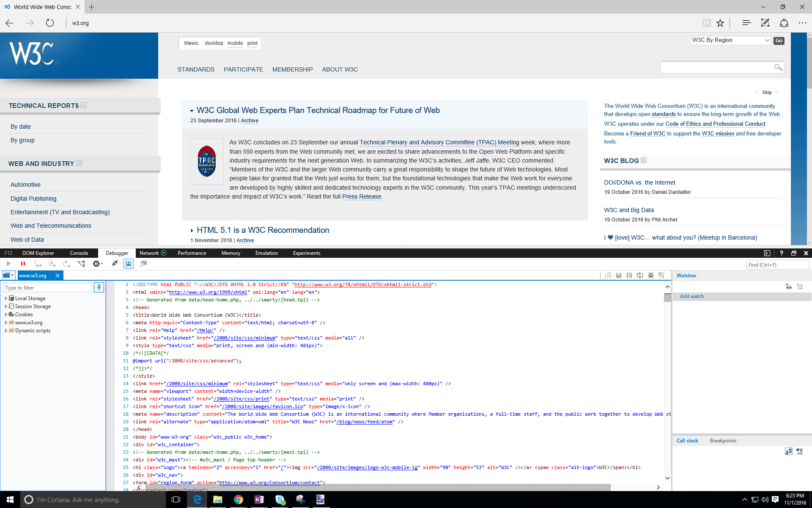Click the red Break (pause) debugger button
Screen dimensions: 812x508
click(x=23, y=264)
